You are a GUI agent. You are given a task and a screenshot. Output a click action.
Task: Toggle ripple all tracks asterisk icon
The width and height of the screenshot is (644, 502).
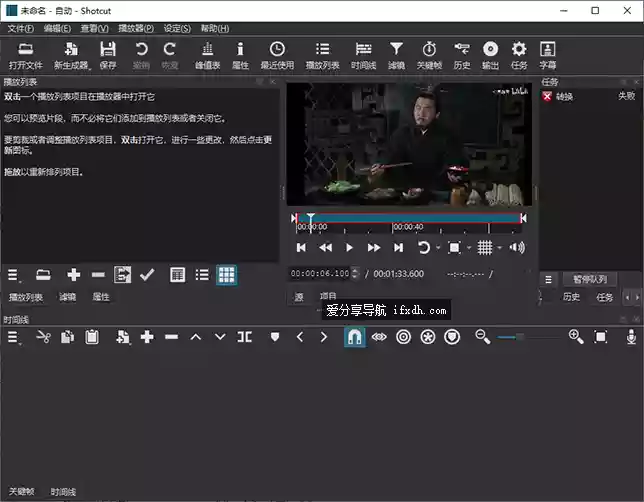tap(428, 337)
